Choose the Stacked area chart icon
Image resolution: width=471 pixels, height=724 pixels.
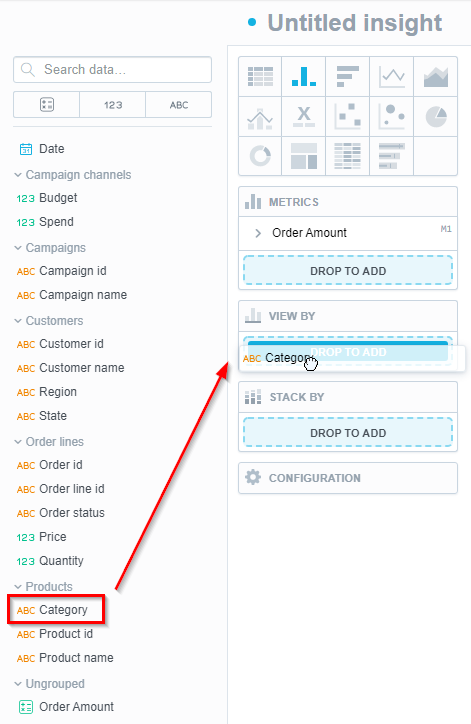click(435, 77)
